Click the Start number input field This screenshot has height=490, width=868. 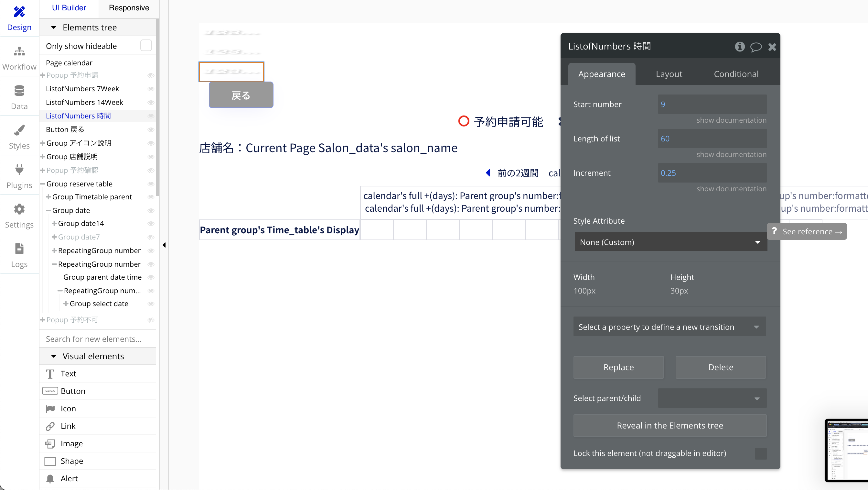[x=712, y=104]
